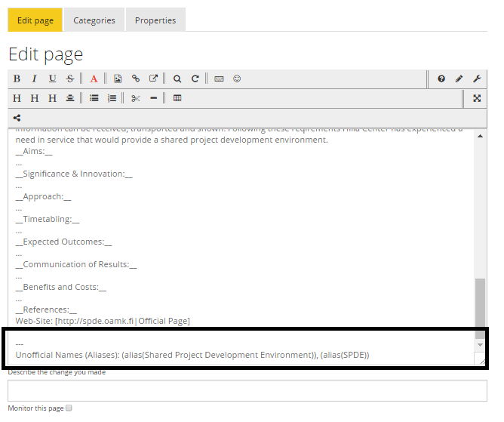
Task: Click on '__Benefits and Costs:__' line
Action: tap(61, 287)
